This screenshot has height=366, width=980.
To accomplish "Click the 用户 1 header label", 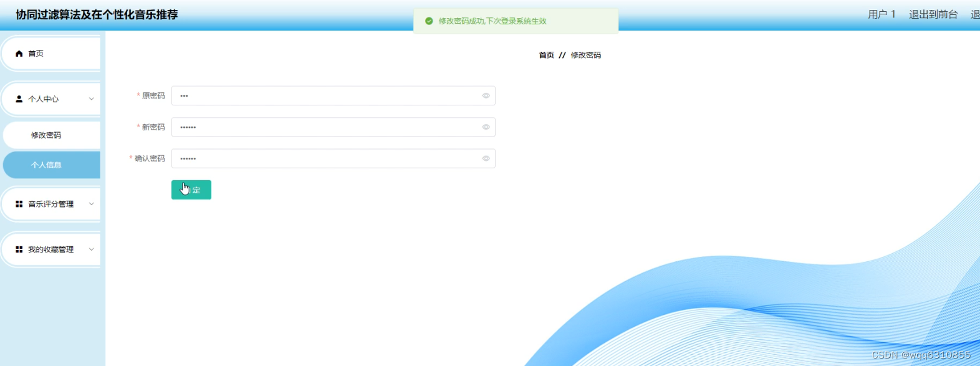I will 882,14.
